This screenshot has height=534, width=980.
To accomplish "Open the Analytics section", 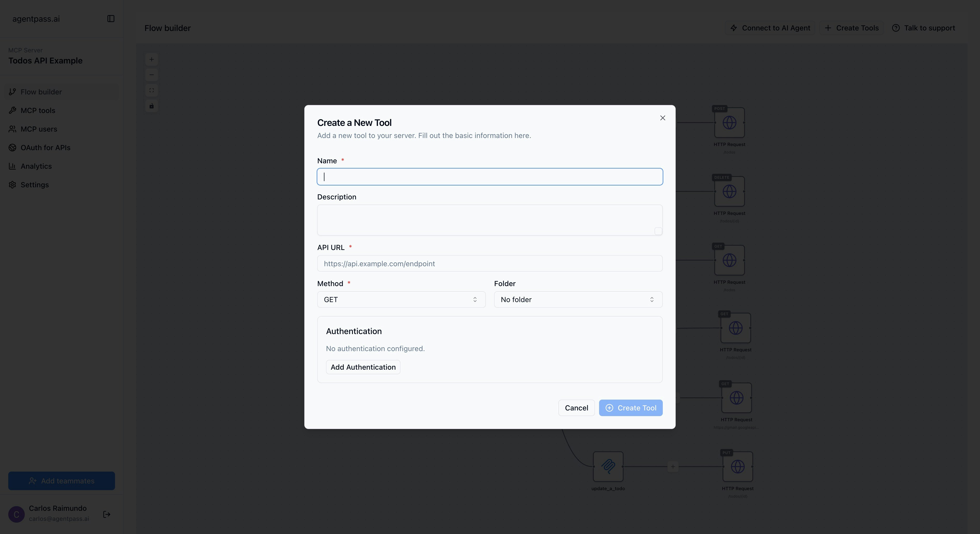I will click(x=36, y=166).
